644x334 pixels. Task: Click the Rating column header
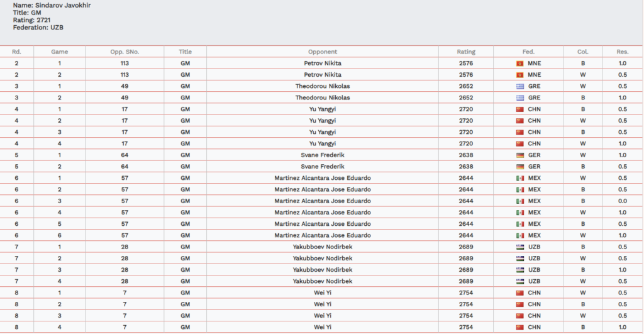click(466, 52)
